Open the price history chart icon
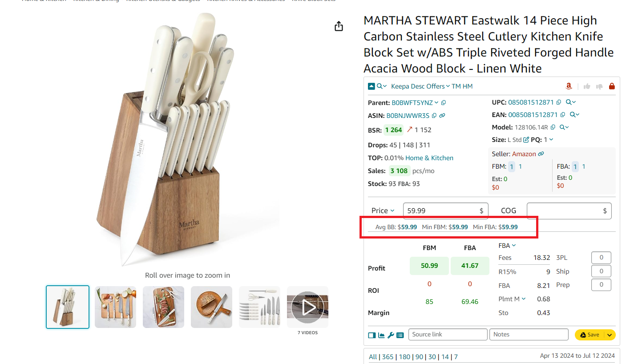Viewport: 626px width, 364px height. click(x=381, y=335)
